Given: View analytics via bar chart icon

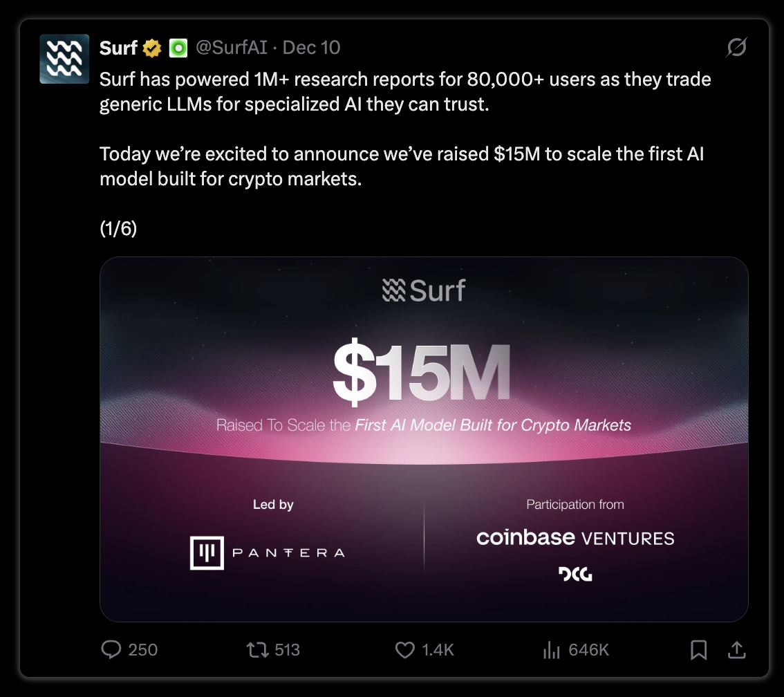Looking at the screenshot, I should pyautogui.click(x=552, y=650).
